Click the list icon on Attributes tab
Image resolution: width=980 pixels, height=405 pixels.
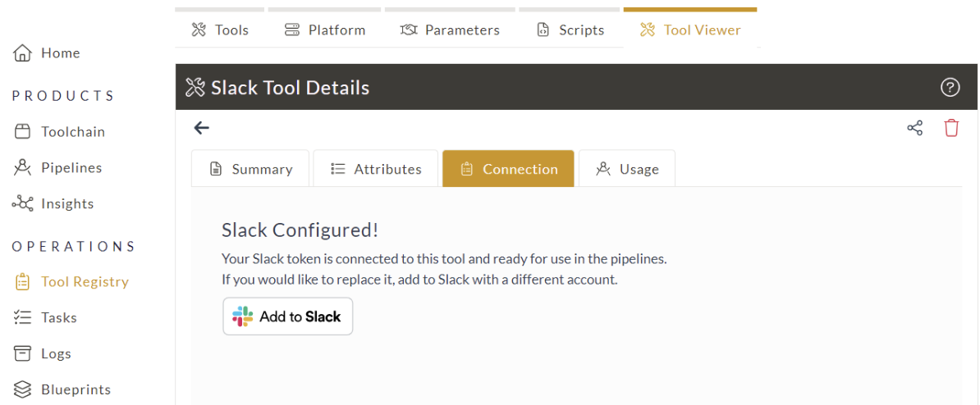tap(338, 169)
